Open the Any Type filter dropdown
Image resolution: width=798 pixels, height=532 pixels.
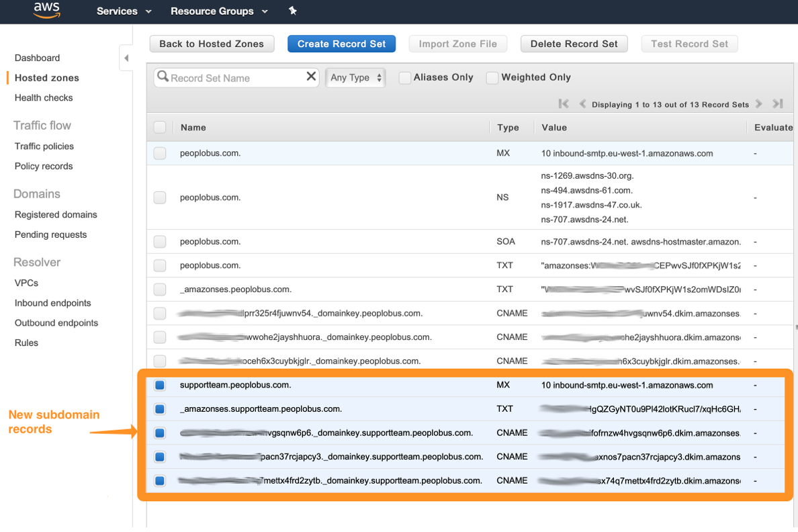click(355, 77)
